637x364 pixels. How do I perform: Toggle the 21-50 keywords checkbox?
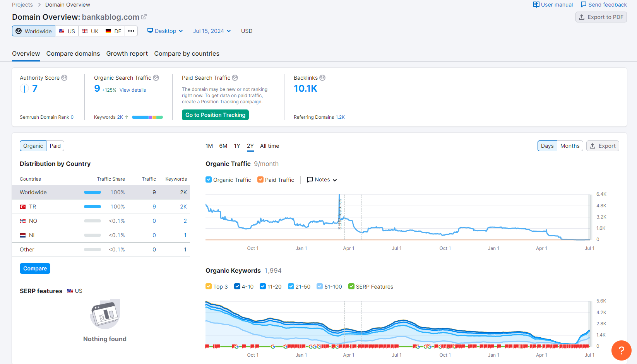[291, 286]
